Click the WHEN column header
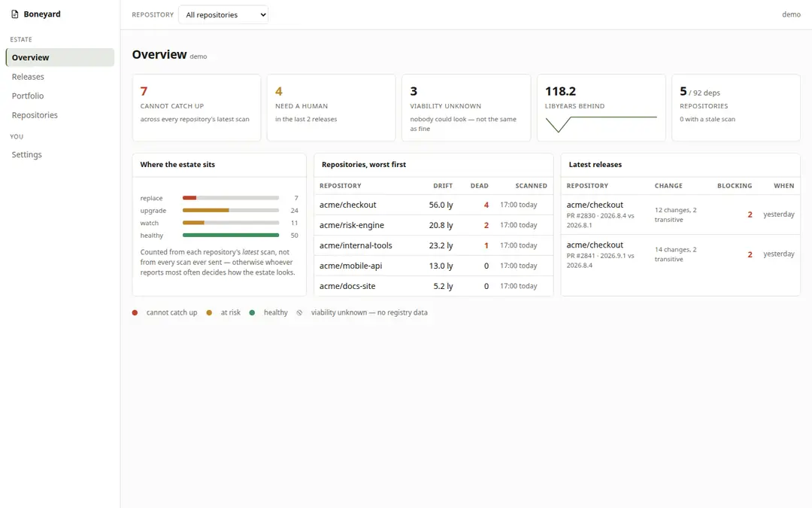Screen dimensions: 812x508 (784, 186)
